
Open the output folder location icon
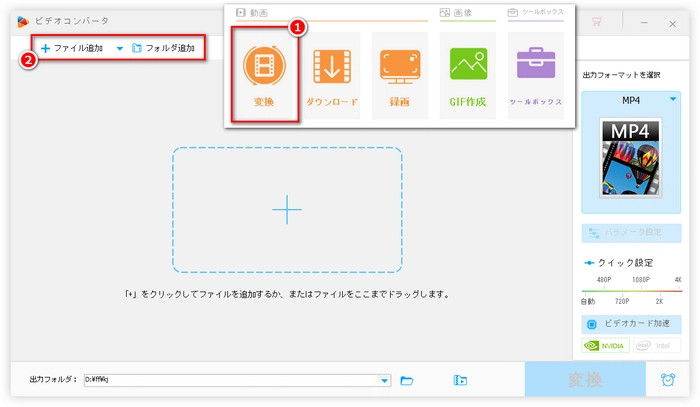[x=460, y=380]
